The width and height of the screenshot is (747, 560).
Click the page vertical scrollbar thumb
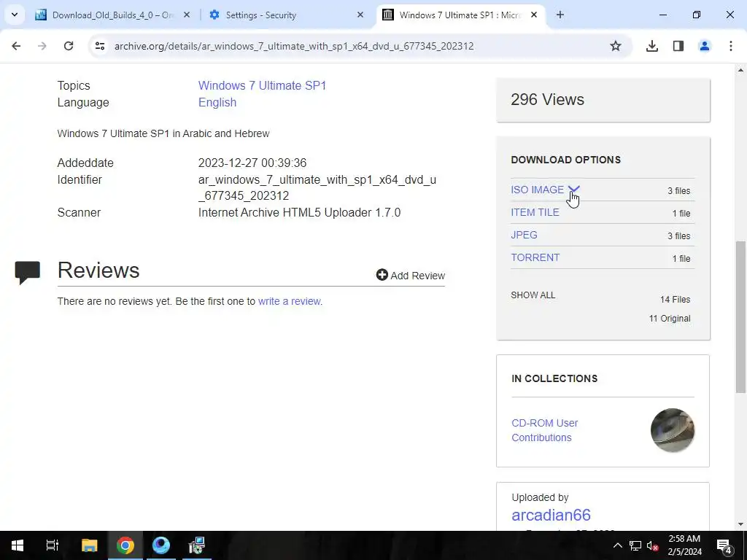click(x=740, y=317)
